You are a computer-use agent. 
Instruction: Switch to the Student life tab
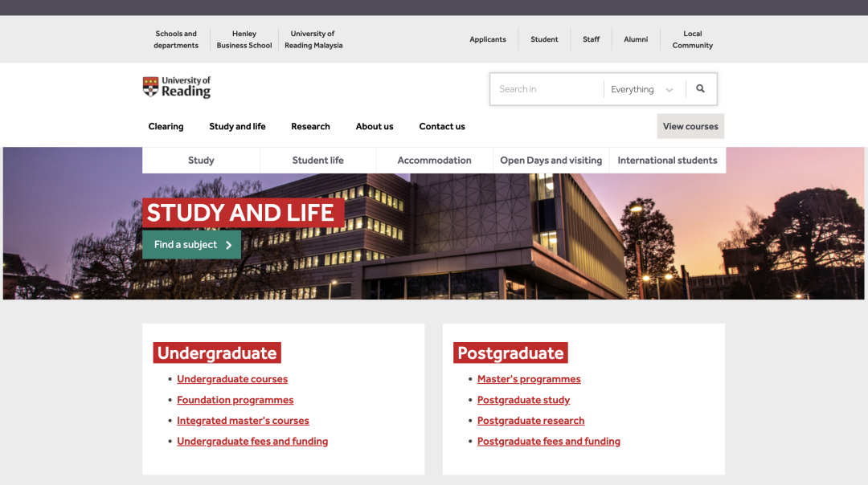(x=317, y=161)
